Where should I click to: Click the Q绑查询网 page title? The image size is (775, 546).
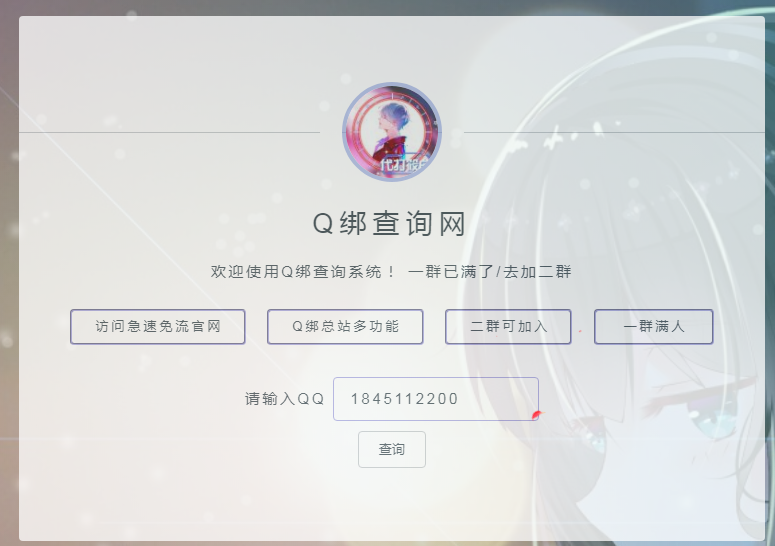390,224
